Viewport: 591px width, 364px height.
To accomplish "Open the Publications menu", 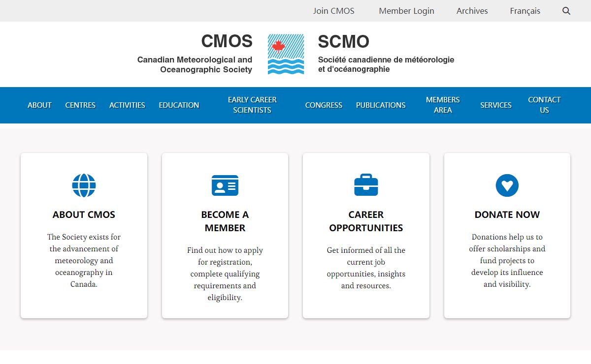I will click(381, 105).
